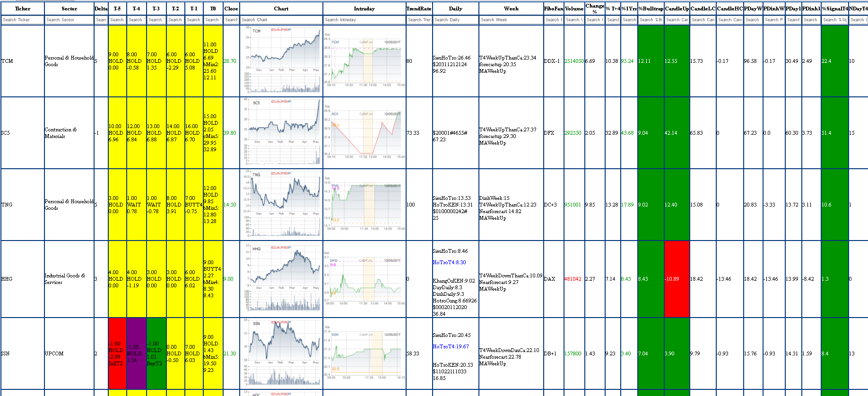Click the Search Ticker filter field
Screen dimensions: 868x396
pos(22,20)
